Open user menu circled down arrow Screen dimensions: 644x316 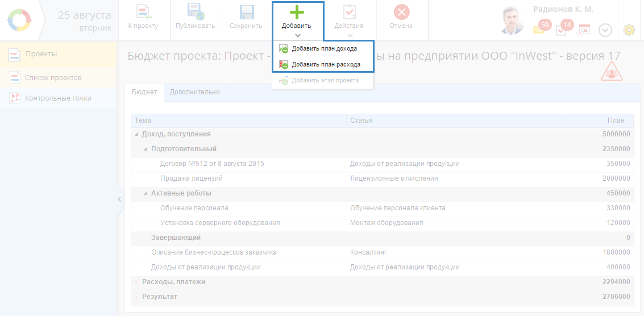pyautogui.click(x=605, y=30)
